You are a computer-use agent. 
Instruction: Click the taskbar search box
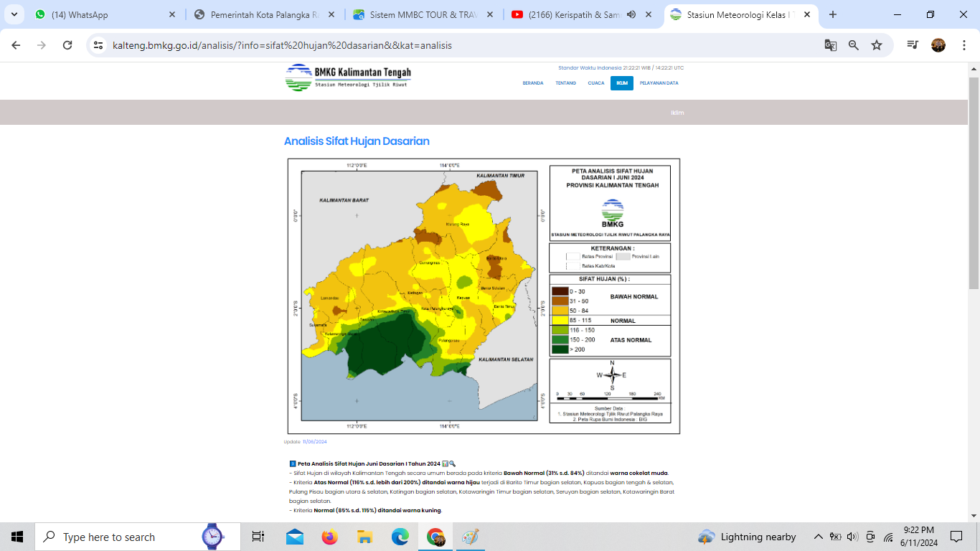pyautogui.click(x=138, y=537)
